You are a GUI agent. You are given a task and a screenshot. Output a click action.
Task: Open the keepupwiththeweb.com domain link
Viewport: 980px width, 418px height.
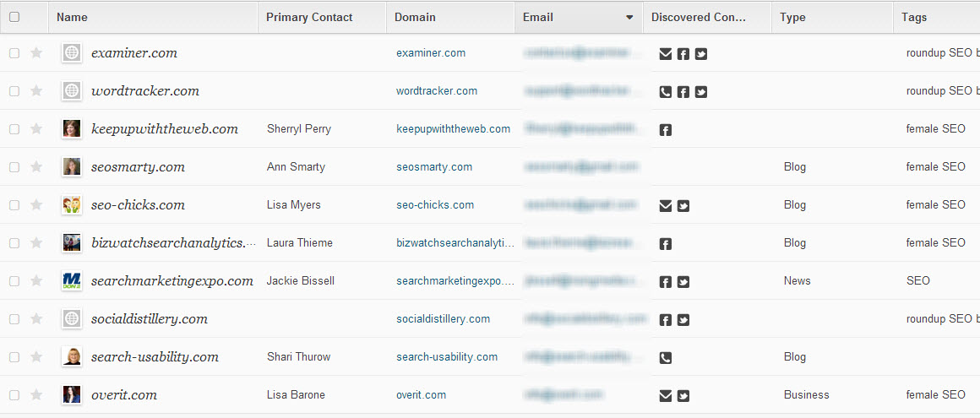coord(453,129)
